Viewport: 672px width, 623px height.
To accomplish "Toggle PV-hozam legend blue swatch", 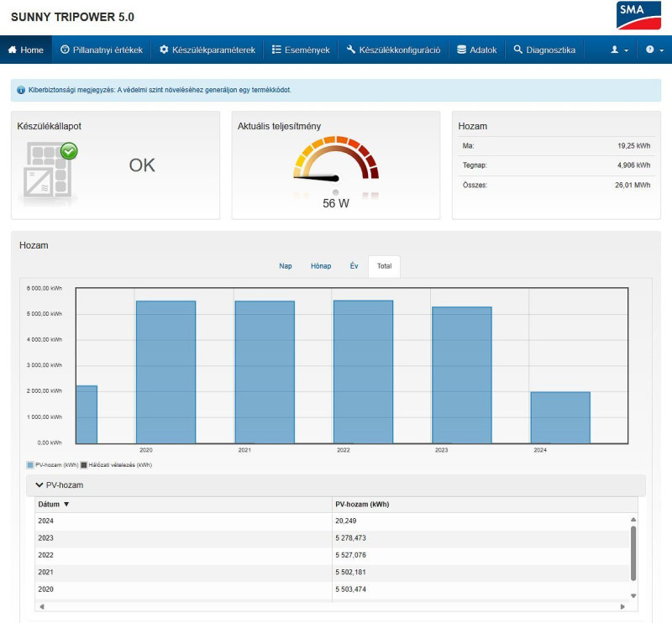I will pos(30,465).
